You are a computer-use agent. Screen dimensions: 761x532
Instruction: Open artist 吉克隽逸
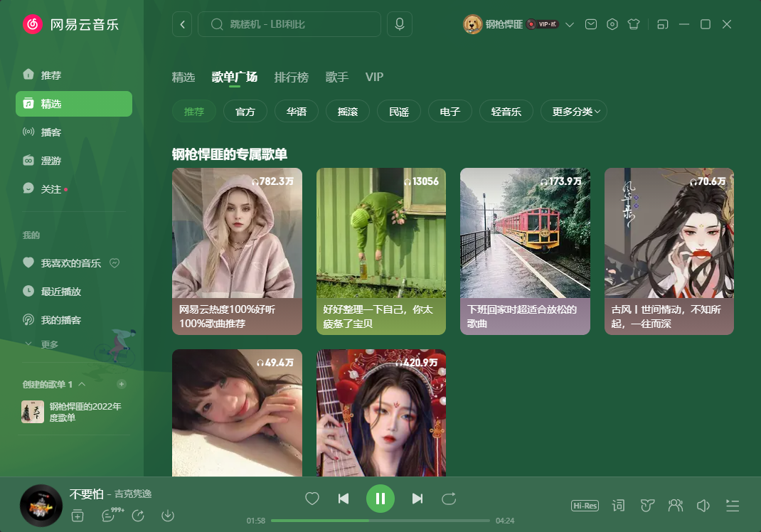click(133, 494)
